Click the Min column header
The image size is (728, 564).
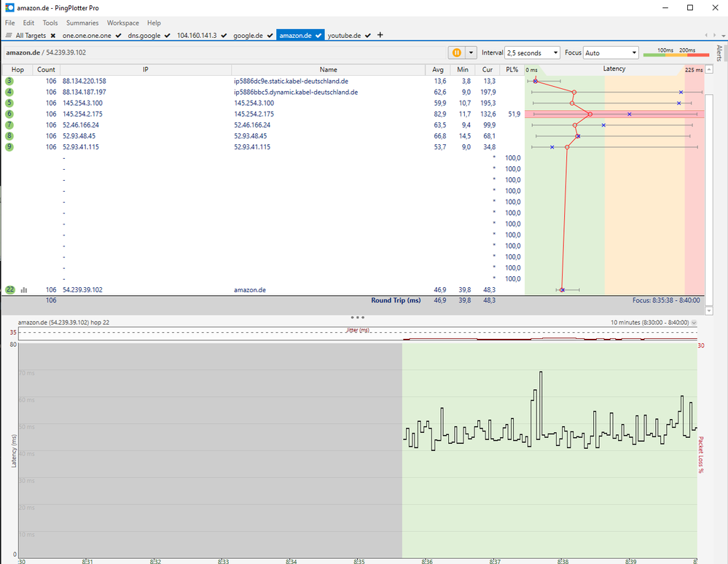[x=463, y=70]
